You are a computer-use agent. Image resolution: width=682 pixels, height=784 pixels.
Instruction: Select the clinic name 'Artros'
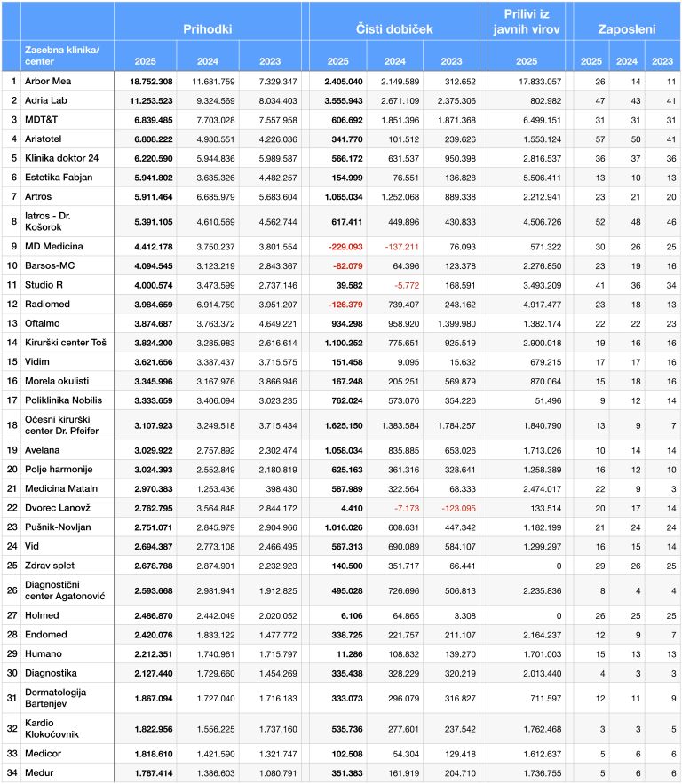[38, 196]
